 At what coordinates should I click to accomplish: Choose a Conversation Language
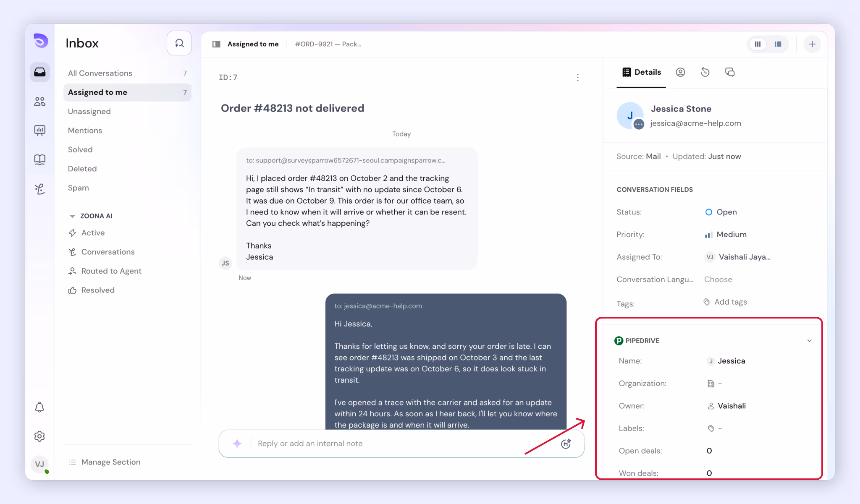(718, 279)
